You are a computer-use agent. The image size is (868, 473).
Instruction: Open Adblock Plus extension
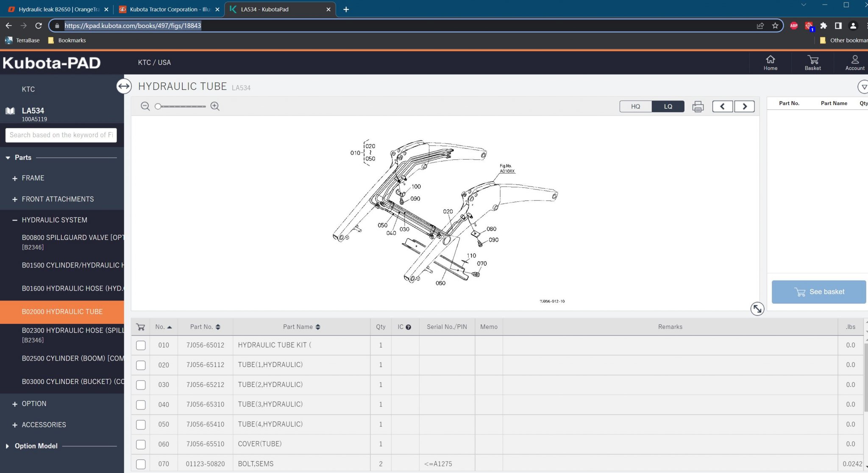pos(794,26)
